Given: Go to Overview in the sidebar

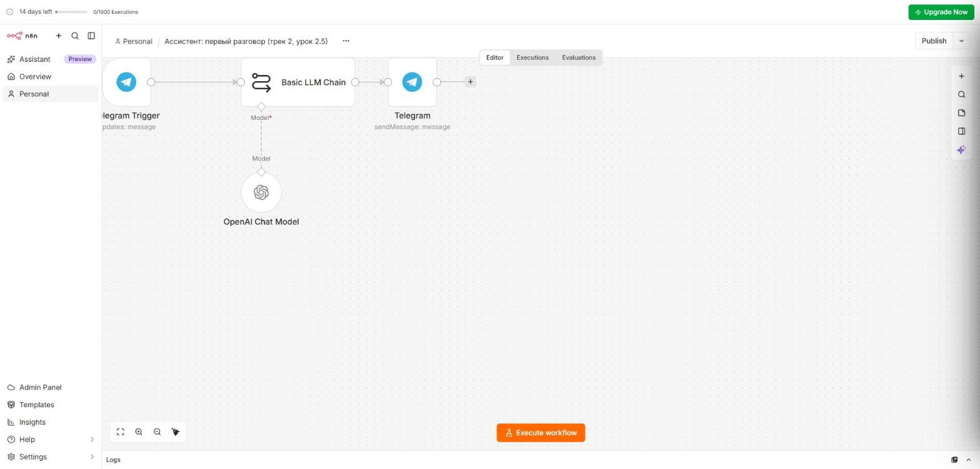Looking at the screenshot, I should click(x=51, y=77).
